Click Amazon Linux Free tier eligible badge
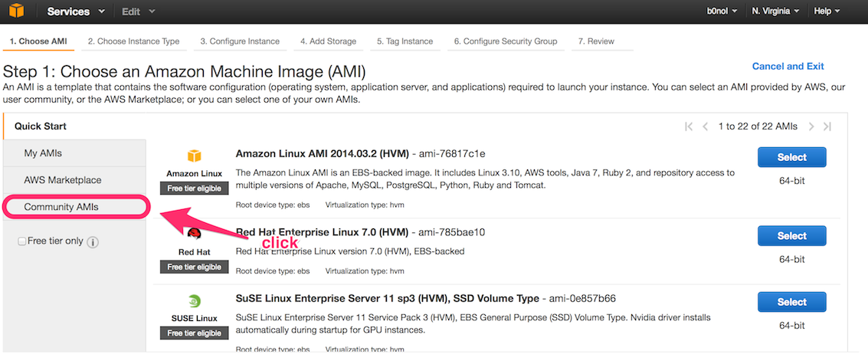 click(x=195, y=189)
